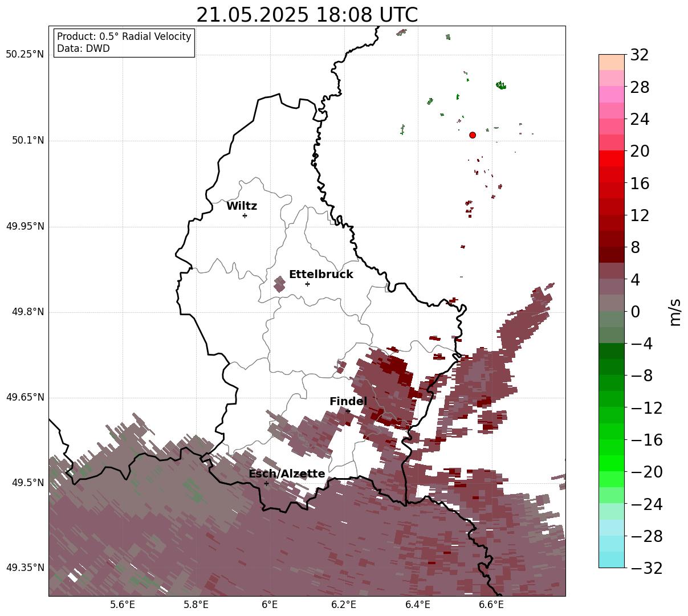
Task: Click the −4 colorbar tick label
Action: tap(641, 344)
